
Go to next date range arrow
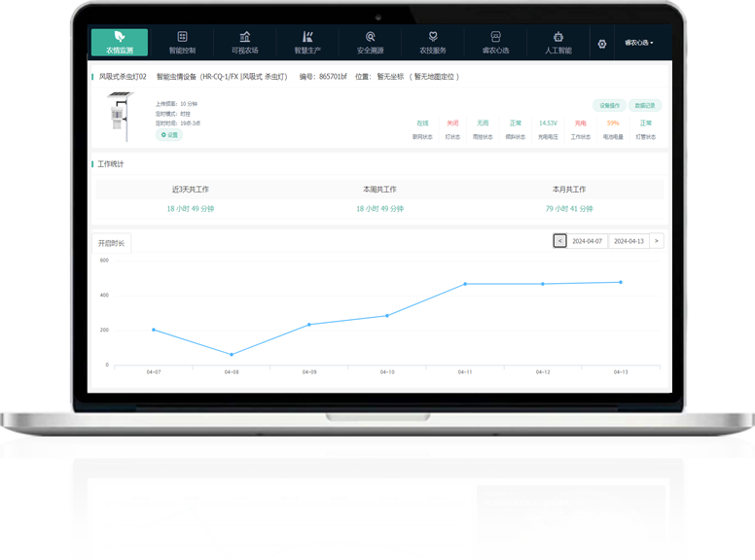coord(657,241)
